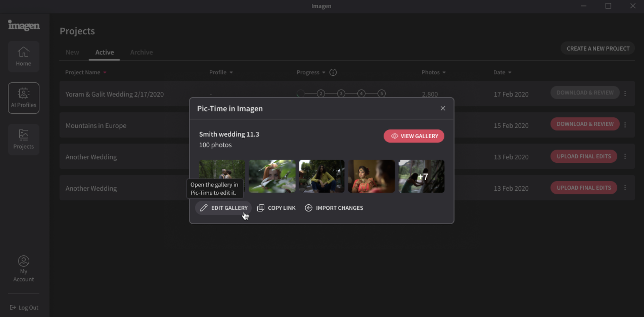This screenshot has width=644, height=317.
Task: Switch to the Archive tab
Action: tap(141, 52)
